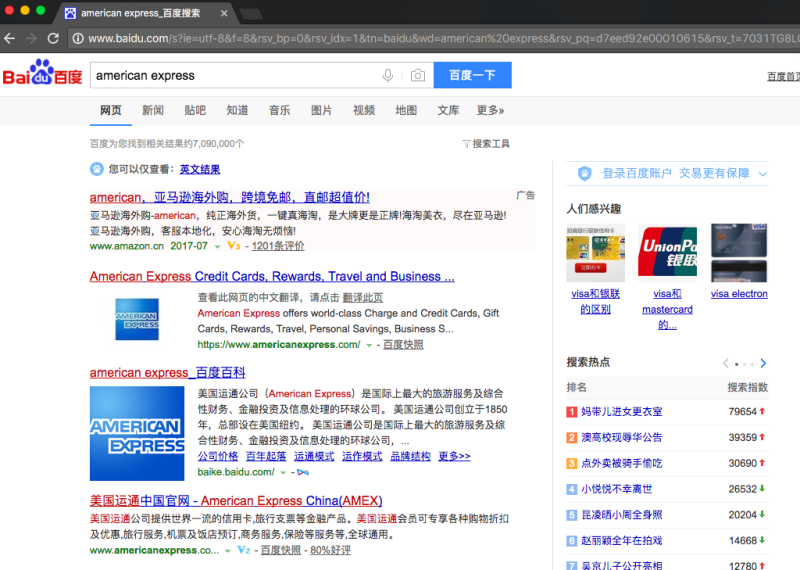Viewport: 800px width, 570px height.
Task: Show previous page of 搜索热点
Action: [726, 363]
